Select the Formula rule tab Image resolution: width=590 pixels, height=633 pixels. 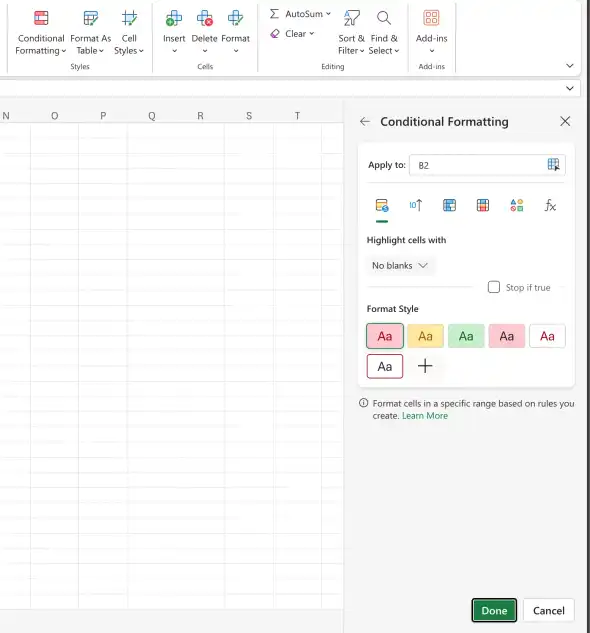click(x=550, y=205)
